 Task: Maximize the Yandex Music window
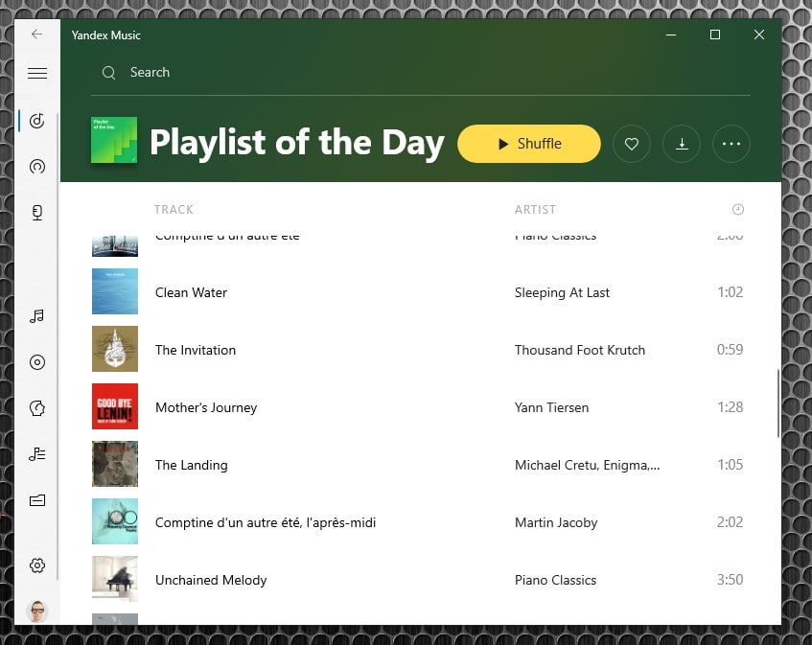715,35
